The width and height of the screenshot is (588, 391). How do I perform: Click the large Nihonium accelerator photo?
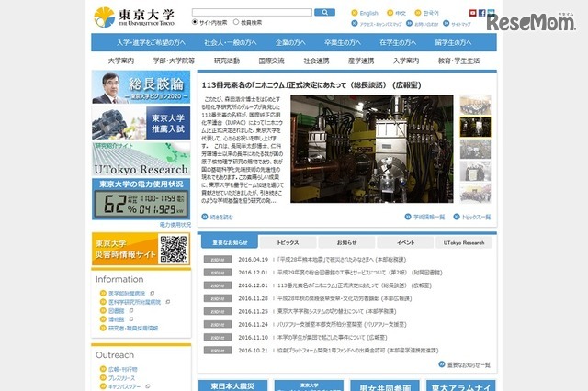[x=371, y=149]
